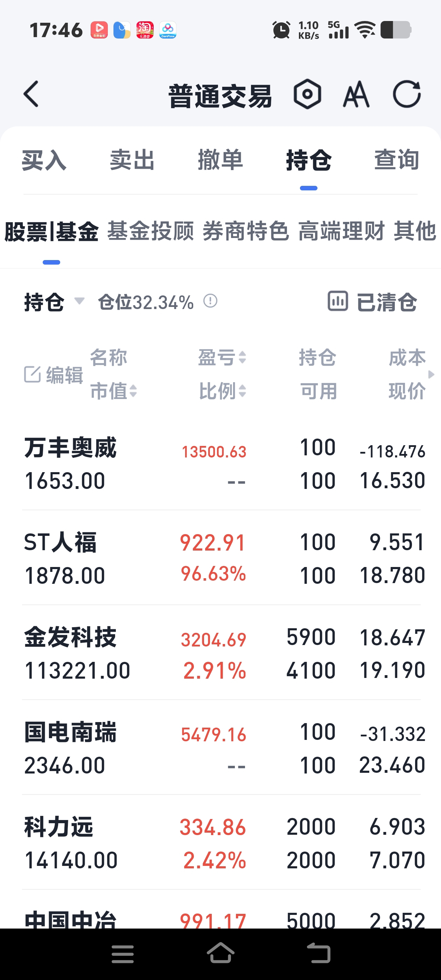Screen dimensions: 441x980
Task: Toggle sort by 市值 column
Action: coord(113,391)
